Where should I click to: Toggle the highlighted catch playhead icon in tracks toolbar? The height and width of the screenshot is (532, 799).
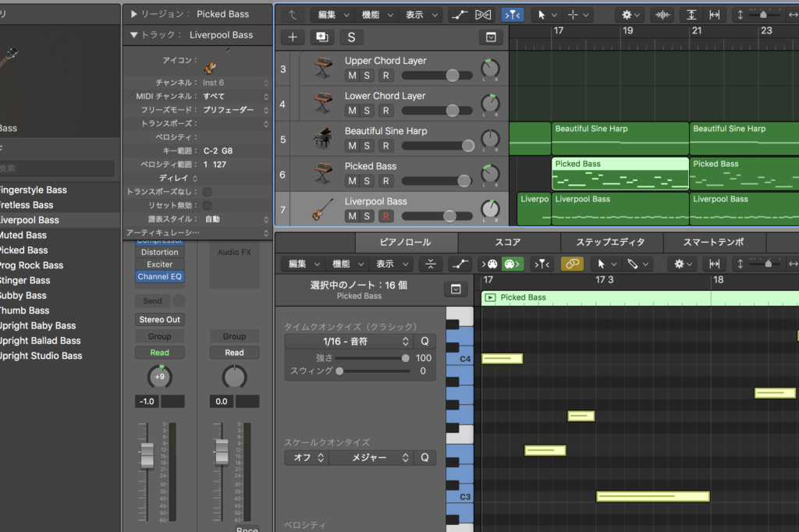[x=513, y=15]
